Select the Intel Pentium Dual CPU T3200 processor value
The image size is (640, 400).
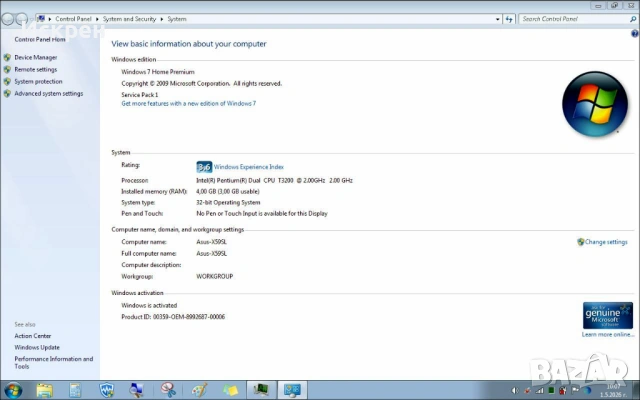274,180
